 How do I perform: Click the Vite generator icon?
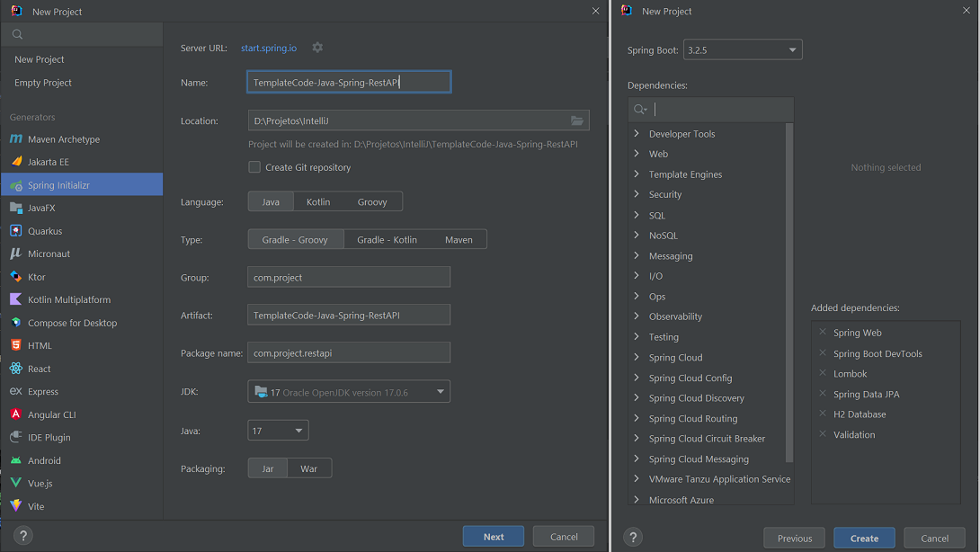(16, 506)
